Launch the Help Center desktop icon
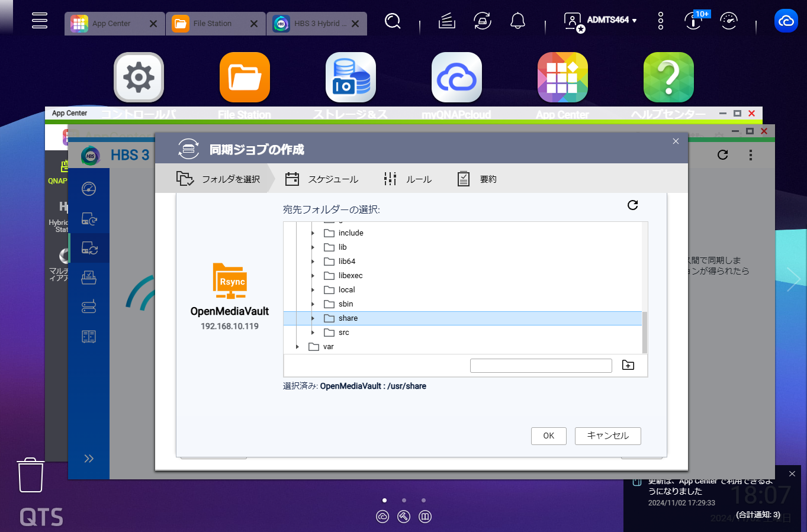 click(x=668, y=78)
